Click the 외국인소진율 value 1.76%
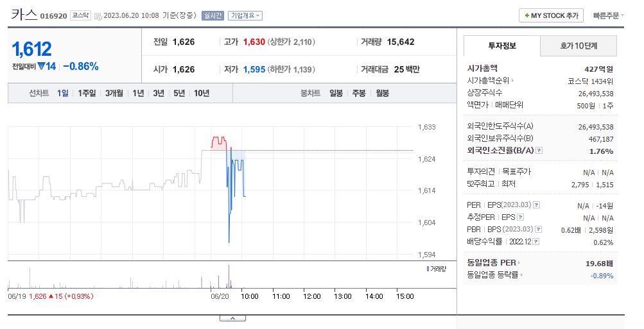This screenshot has height=329, width=644. [x=601, y=151]
